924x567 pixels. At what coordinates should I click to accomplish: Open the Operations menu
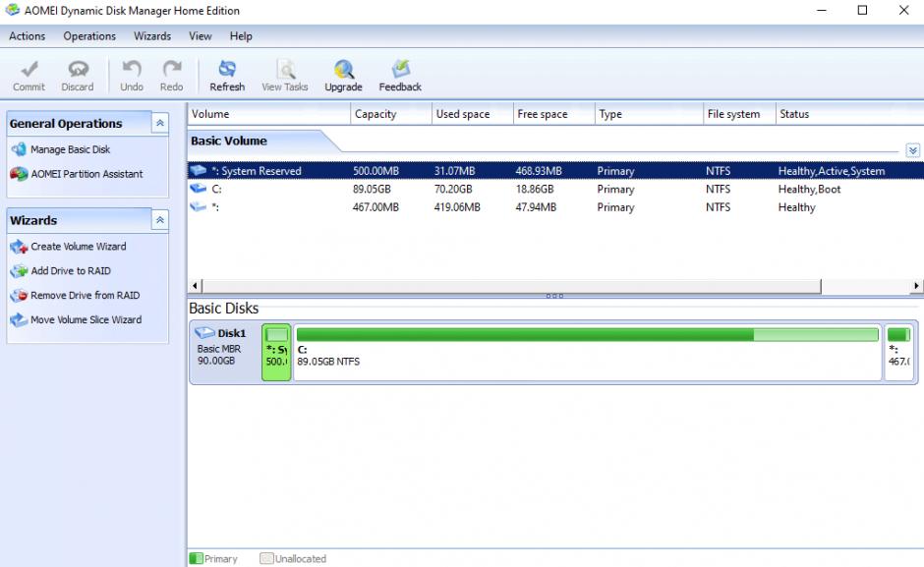pyautogui.click(x=89, y=36)
